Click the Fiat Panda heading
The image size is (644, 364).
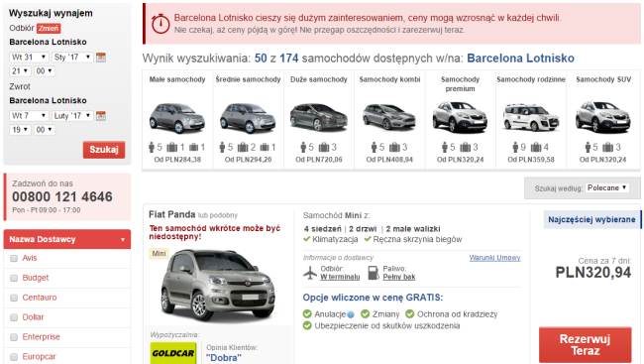pyautogui.click(x=172, y=214)
